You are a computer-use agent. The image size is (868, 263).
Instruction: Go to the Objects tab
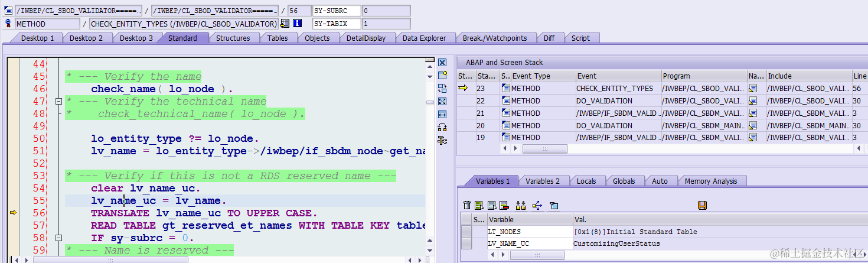coord(317,38)
